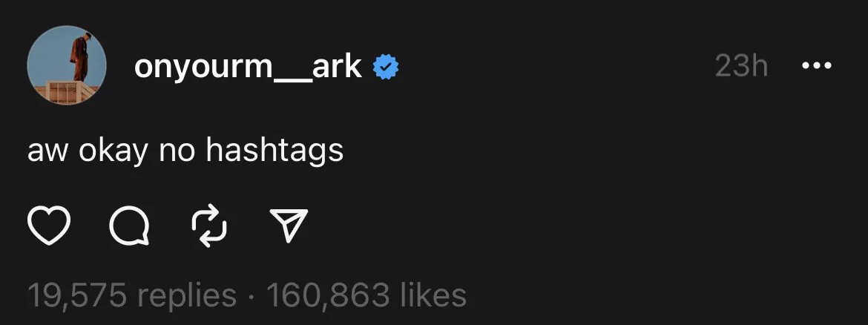Show the 160,863 likes list
Image resolution: width=868 pixels, height=325 pixels.
pyautogui.click(x=366, y=295)
